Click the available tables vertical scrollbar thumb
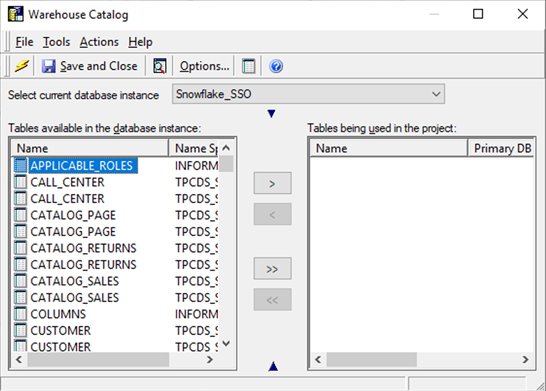546x391 pixels. pos(226,164)
